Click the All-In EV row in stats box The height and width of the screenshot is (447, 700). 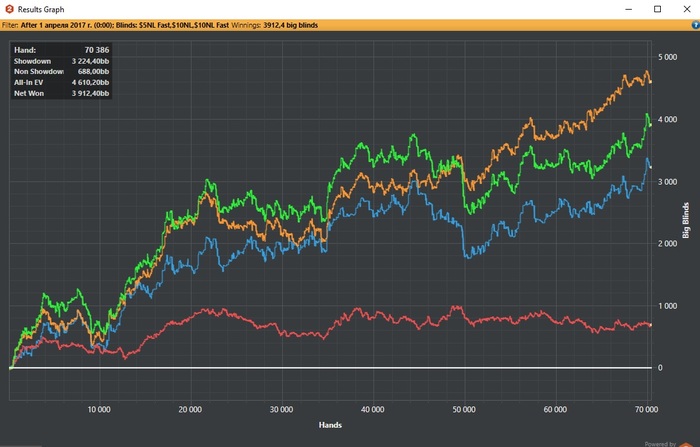pos(61,83)
